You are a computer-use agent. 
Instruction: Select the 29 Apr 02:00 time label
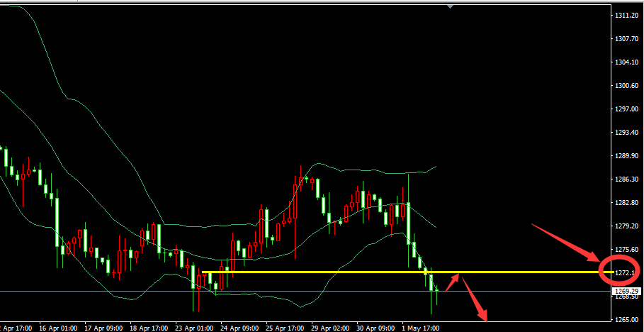click(x=330, y=328)
